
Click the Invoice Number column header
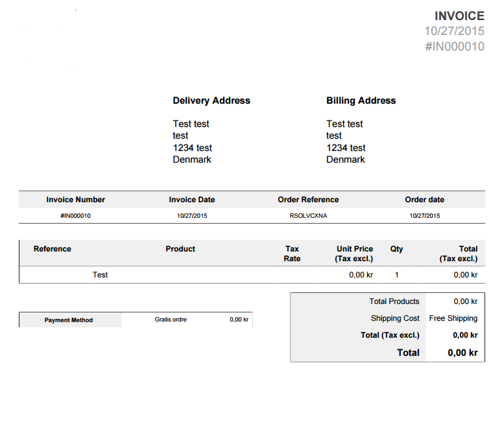(75, 200)
